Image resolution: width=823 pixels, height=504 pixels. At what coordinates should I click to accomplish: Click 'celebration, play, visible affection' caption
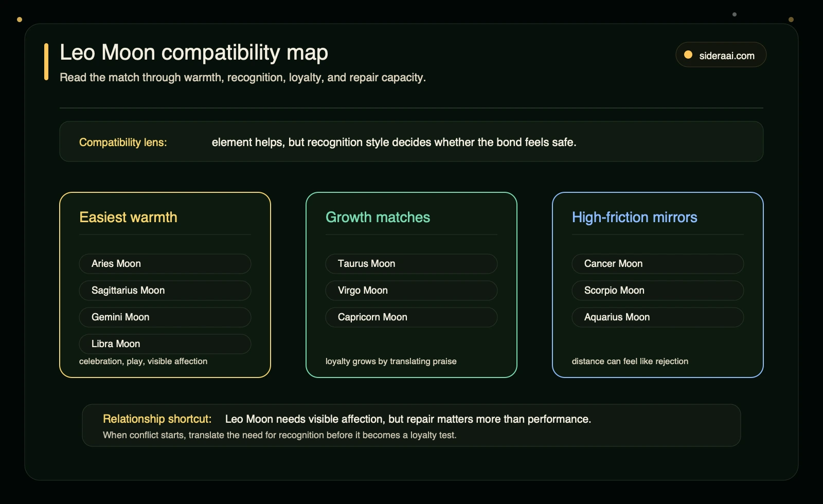[143, 361]
